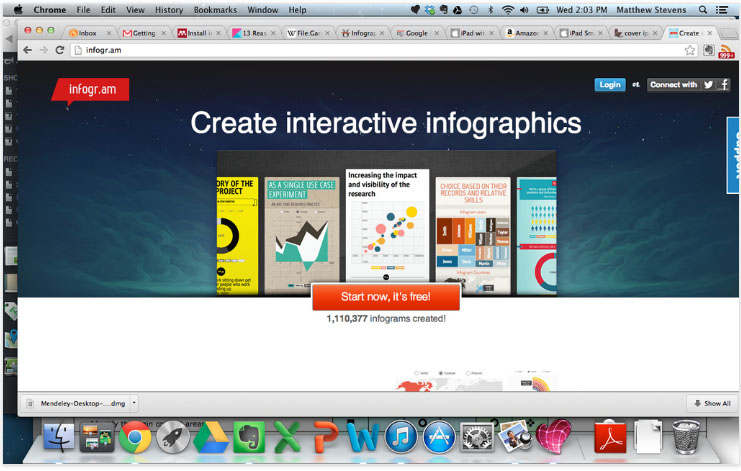
Task: Click the browser Back arrow
Action: [x=27, y=50]
